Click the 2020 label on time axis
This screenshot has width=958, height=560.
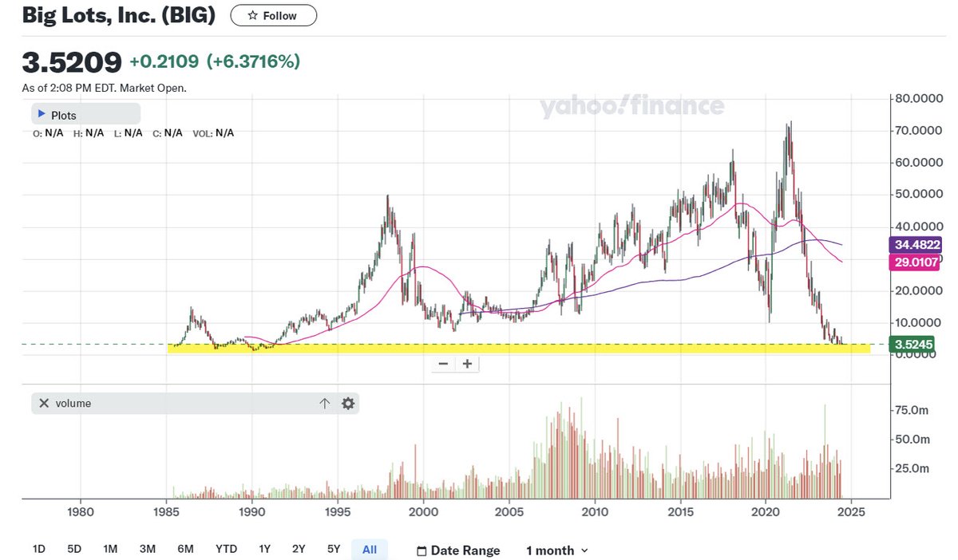(x=766, y=511)
